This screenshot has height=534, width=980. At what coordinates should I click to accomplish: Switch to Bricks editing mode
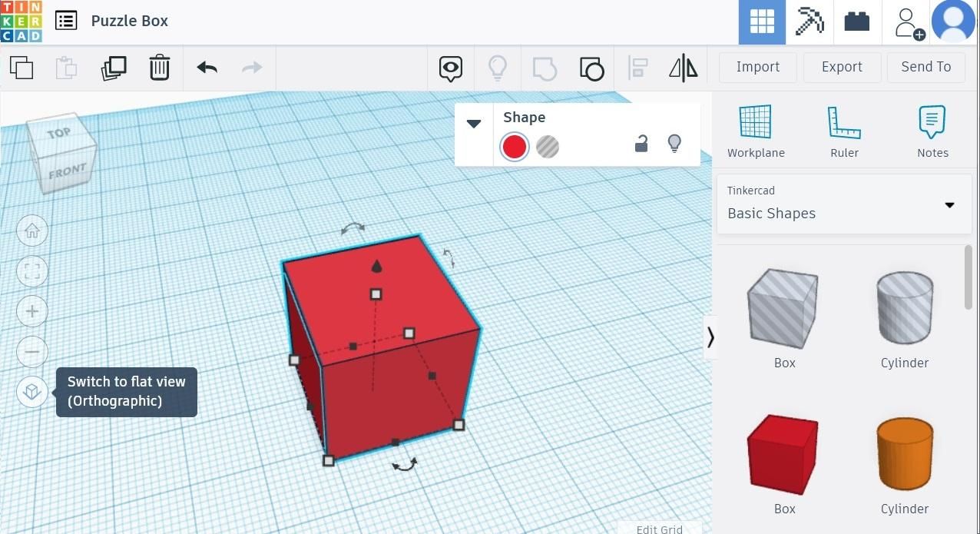856,22
